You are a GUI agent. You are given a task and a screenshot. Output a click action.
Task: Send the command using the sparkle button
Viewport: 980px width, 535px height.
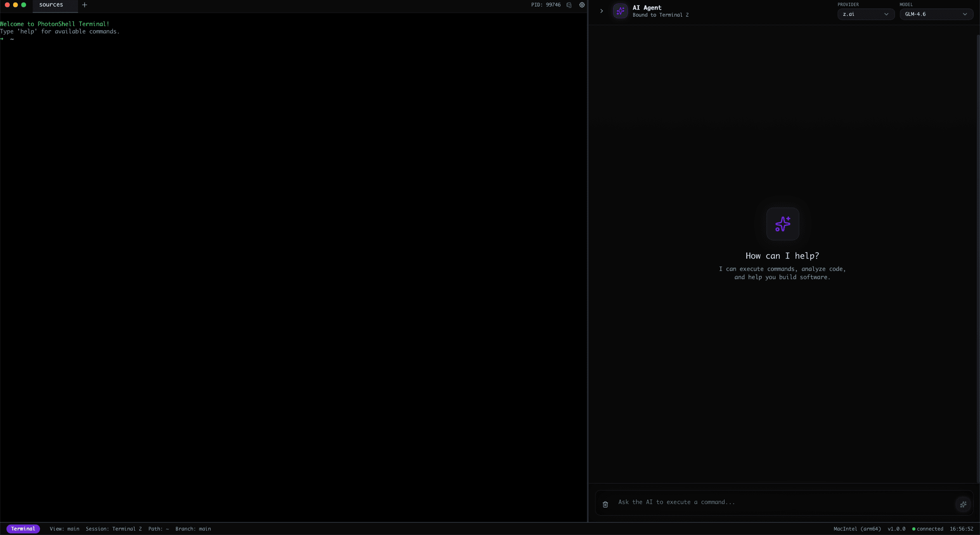coord(963,504)
